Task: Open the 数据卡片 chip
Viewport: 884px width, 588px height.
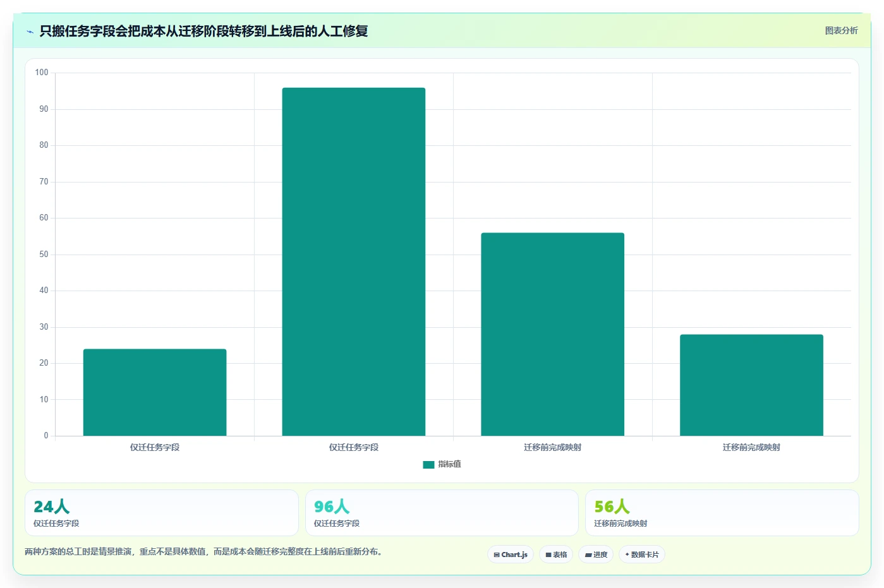Action: pyautogui.click(x=642, y=555)
